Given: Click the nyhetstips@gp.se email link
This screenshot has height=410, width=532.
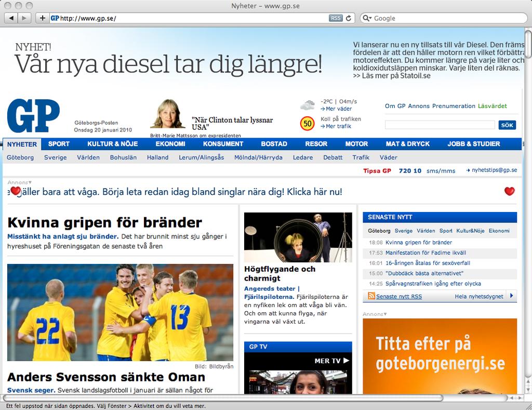Looking at the screenshot, I should (x=495, y=170).
